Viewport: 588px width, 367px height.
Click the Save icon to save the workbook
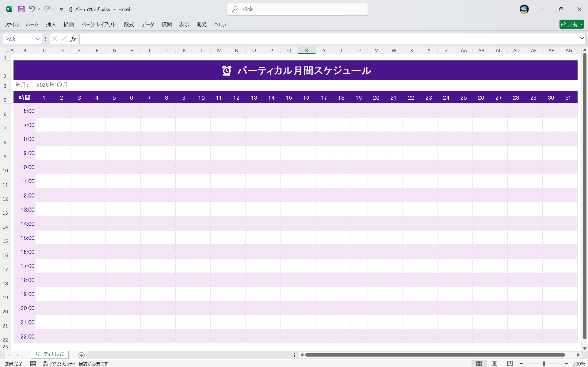click(x=21, y=9)
